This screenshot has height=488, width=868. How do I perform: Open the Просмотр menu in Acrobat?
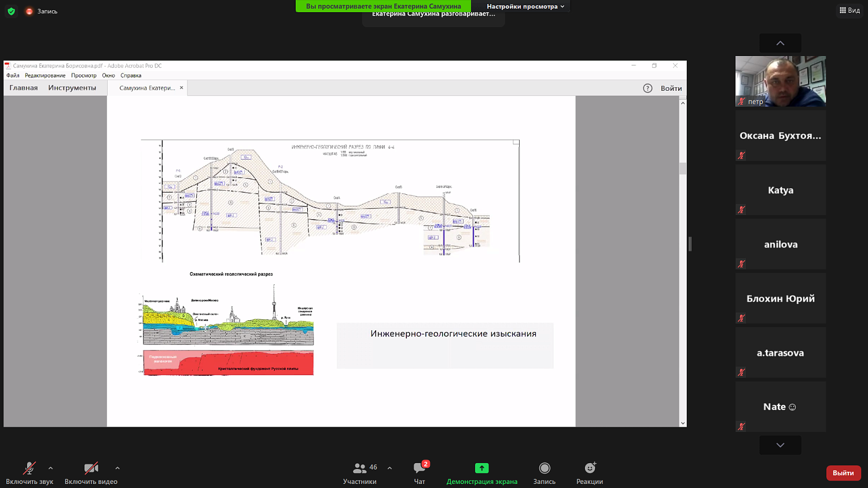pos(84,75)
